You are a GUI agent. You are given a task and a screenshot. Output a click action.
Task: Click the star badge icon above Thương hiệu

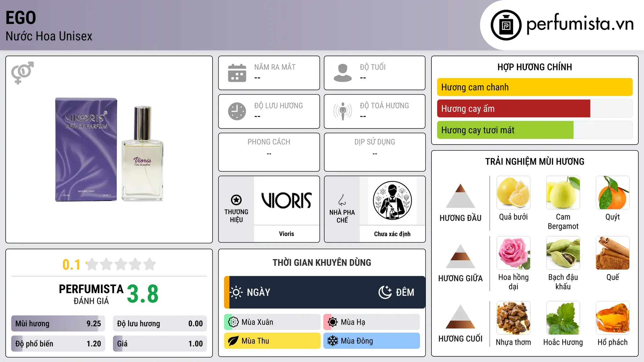(x=236, y=200)
